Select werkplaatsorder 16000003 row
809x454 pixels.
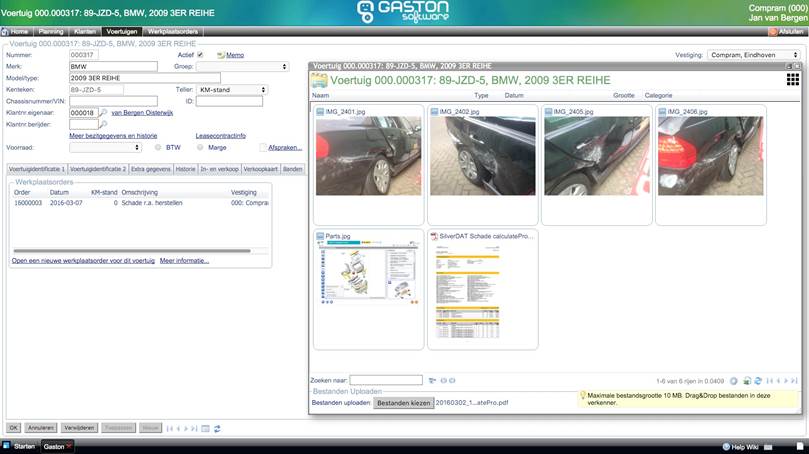click(141, 203)
